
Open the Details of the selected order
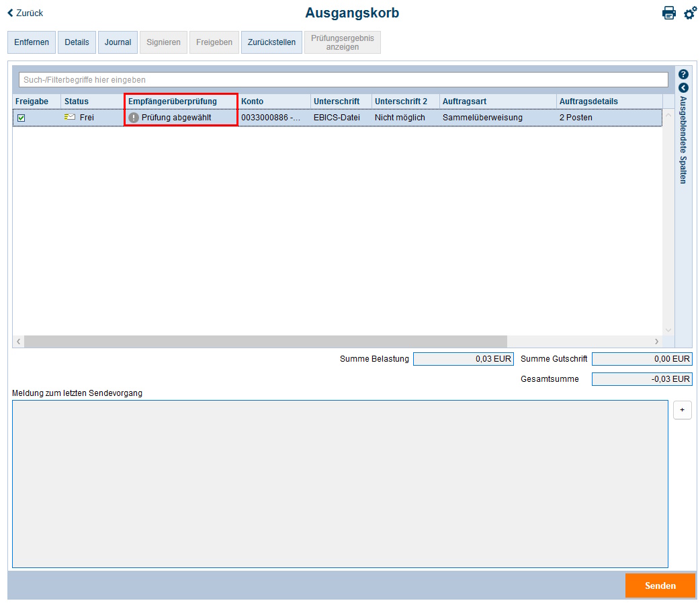(77, 42)
